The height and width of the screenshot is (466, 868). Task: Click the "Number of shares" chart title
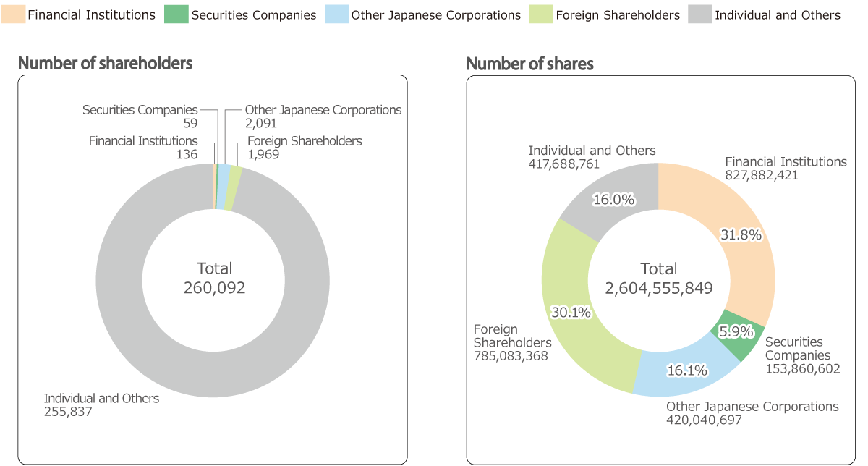(529, 64)
